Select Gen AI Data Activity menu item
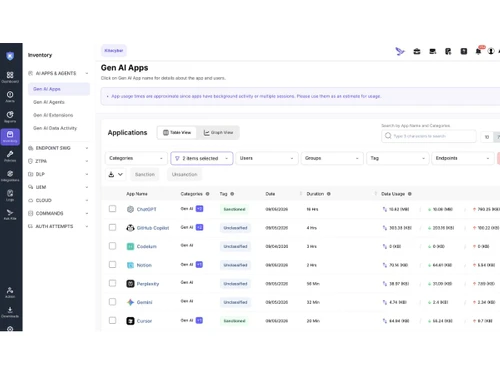Image resolution: width=500 pixels, height=375 pixels. [x=55, y=128]
